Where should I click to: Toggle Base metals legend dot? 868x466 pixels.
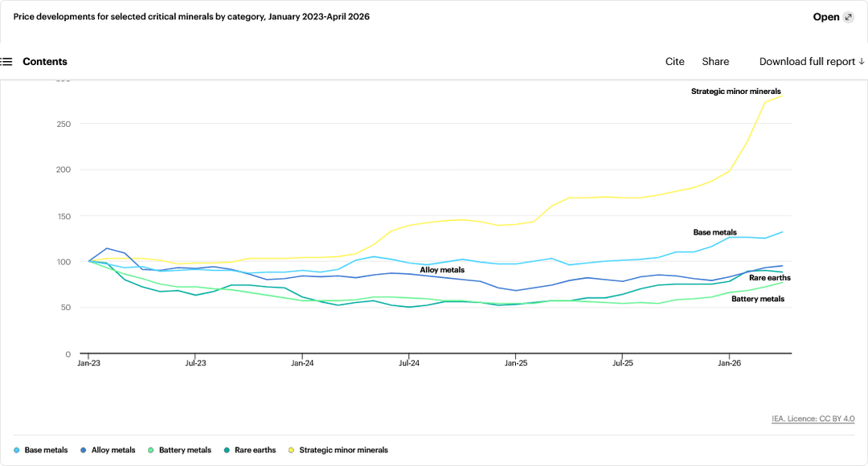pyautogui.click(x=17, y=451)
